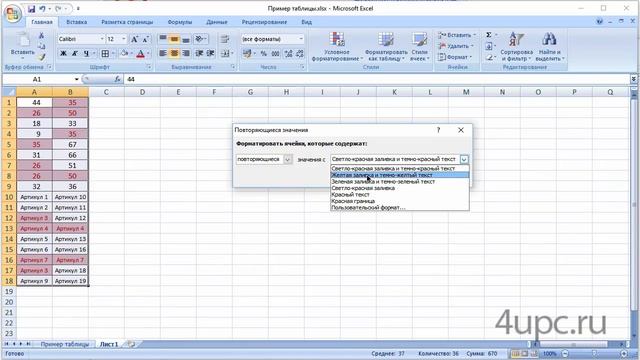640x360 pixels.
Task: Select Пользовательский формат list option
Action: click(x=400, y=207)
